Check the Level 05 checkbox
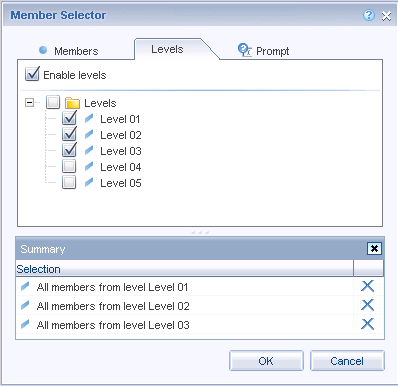Viewport: 398px width, 386px height. [69, 182]
